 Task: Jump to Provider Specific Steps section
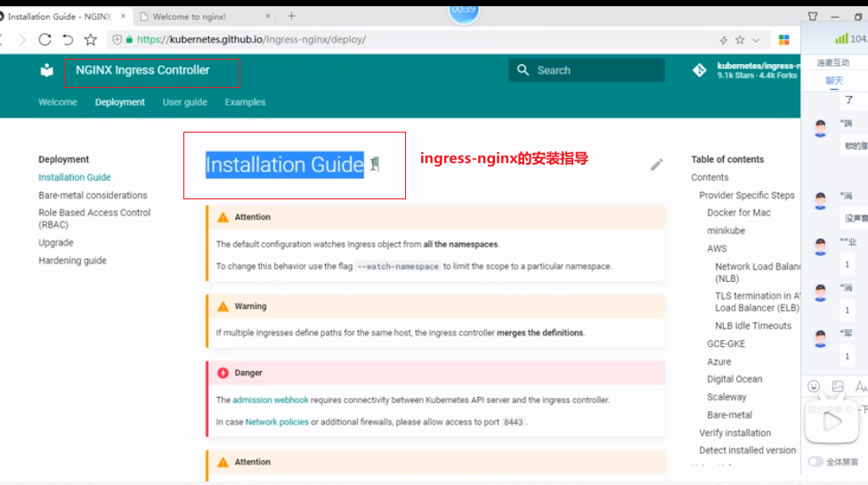coord(747,195)
